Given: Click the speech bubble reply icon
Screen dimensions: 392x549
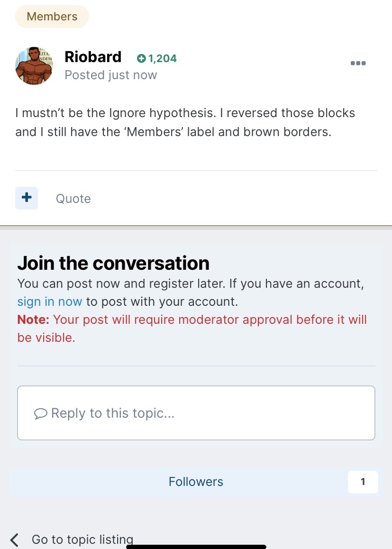Looking at the screenshot, I should pos(41,413).
